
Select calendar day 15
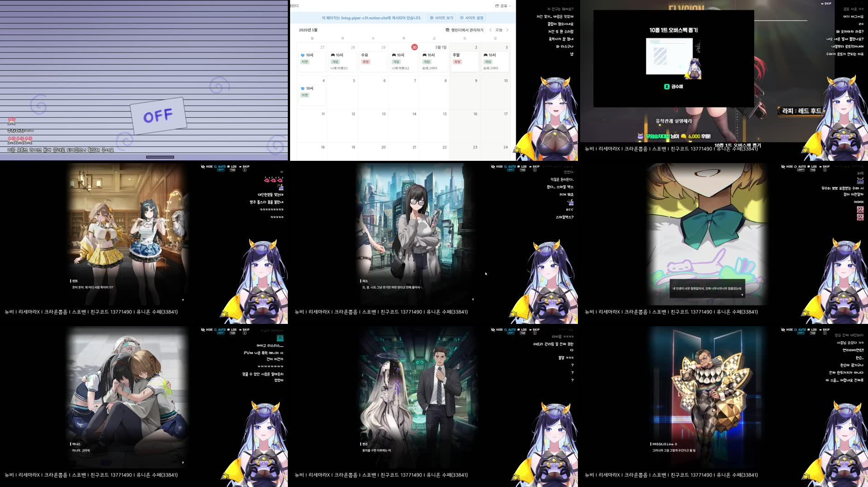[445, 114]
